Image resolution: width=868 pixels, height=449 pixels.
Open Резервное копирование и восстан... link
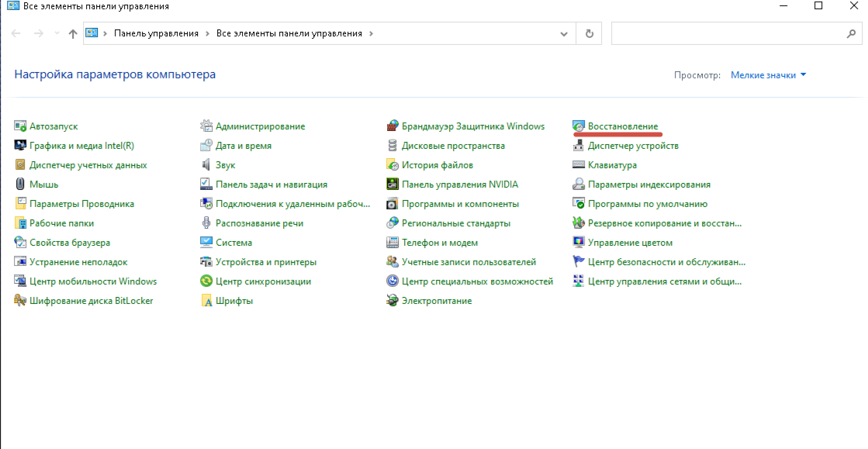664,223
